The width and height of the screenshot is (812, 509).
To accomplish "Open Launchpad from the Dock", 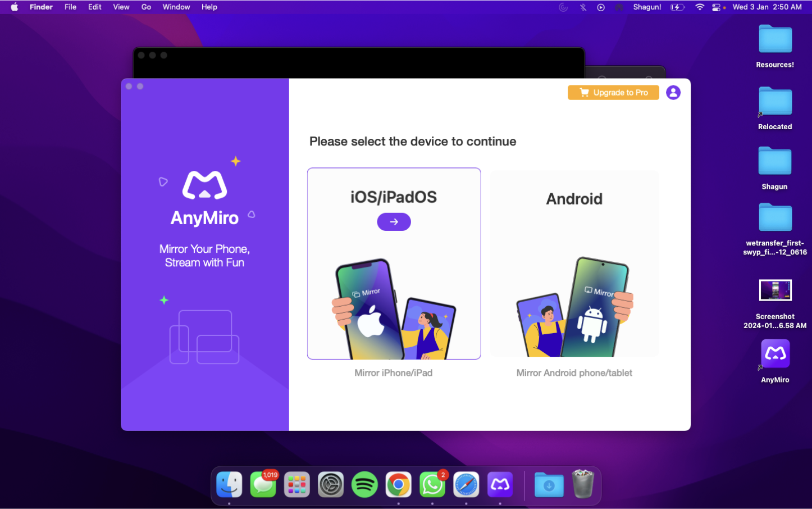I will coord(296,484).
